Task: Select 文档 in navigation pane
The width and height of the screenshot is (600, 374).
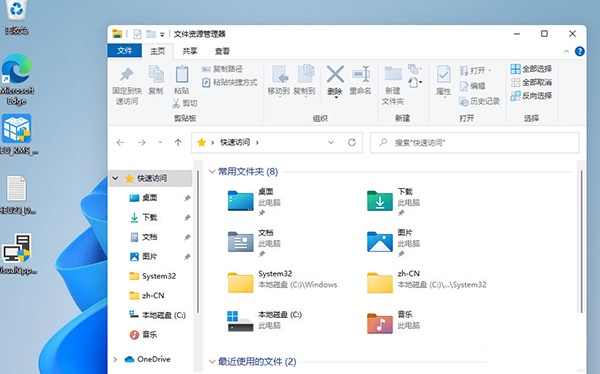Action: [x=150, y=237]
